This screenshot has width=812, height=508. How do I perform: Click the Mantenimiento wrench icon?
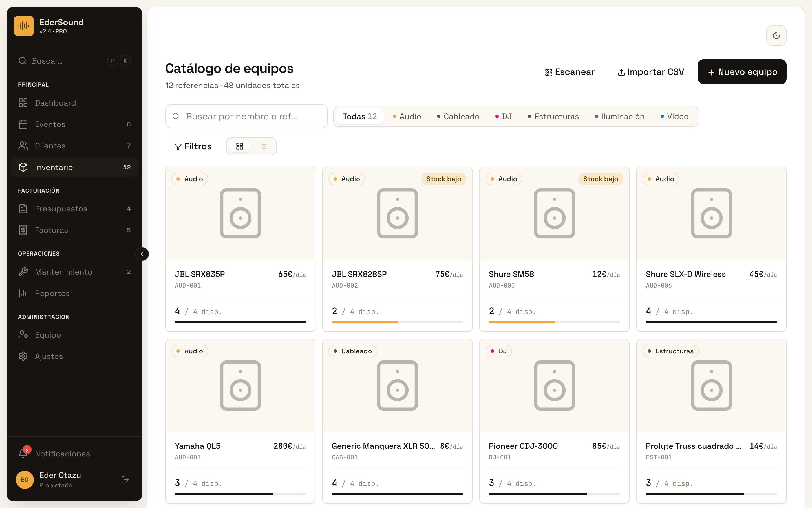click(x=23, y=272)
